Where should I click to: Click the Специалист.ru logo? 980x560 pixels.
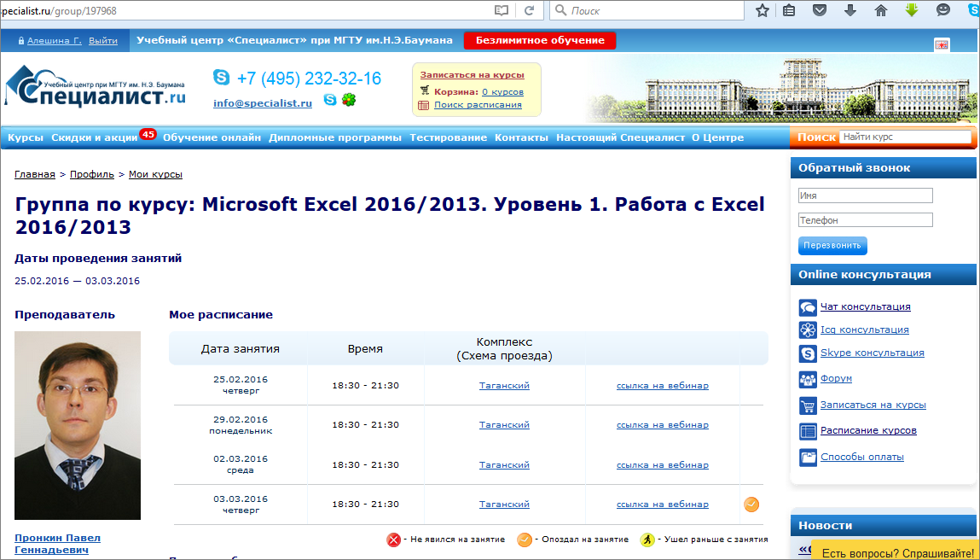click(95, 86)
